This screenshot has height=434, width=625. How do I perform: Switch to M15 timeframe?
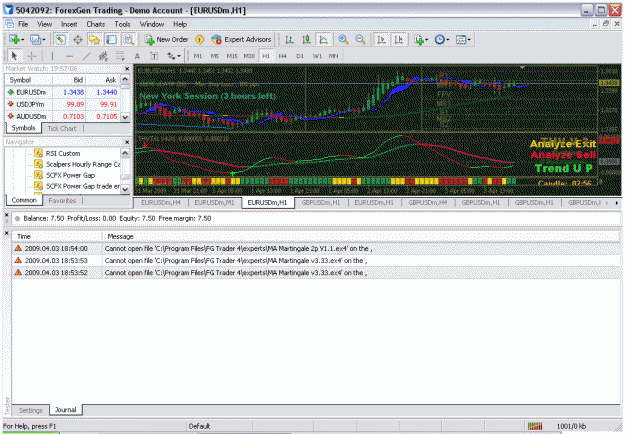coord(232,56)
